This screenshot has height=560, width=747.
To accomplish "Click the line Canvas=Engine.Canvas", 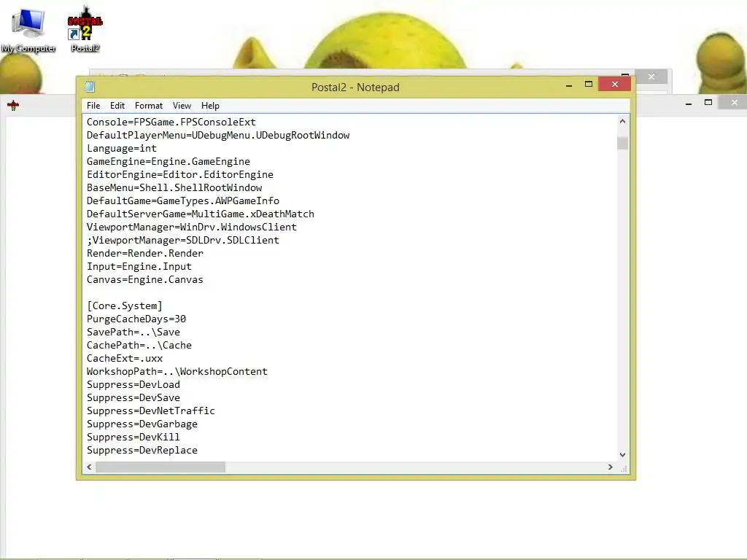I will [145, 279].
